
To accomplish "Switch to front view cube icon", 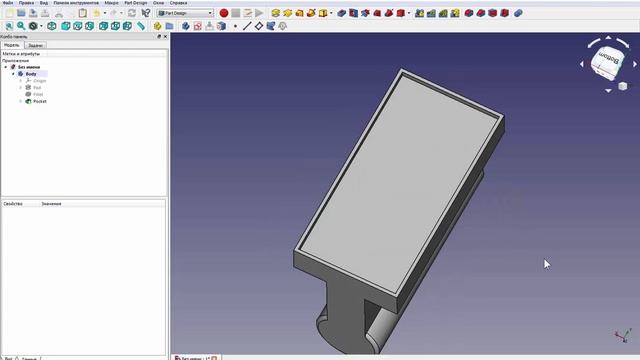I will tap(65, 26).
